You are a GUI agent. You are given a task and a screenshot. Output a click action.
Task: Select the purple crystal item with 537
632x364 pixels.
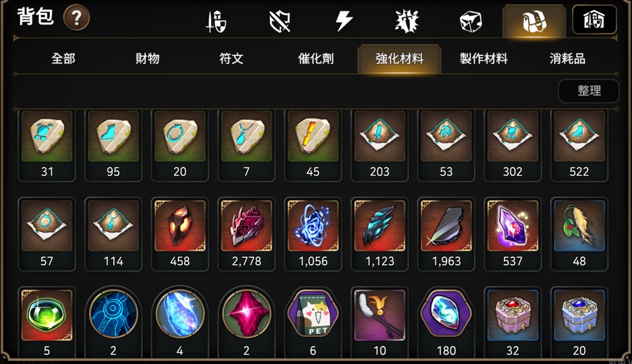coord(513,235)
